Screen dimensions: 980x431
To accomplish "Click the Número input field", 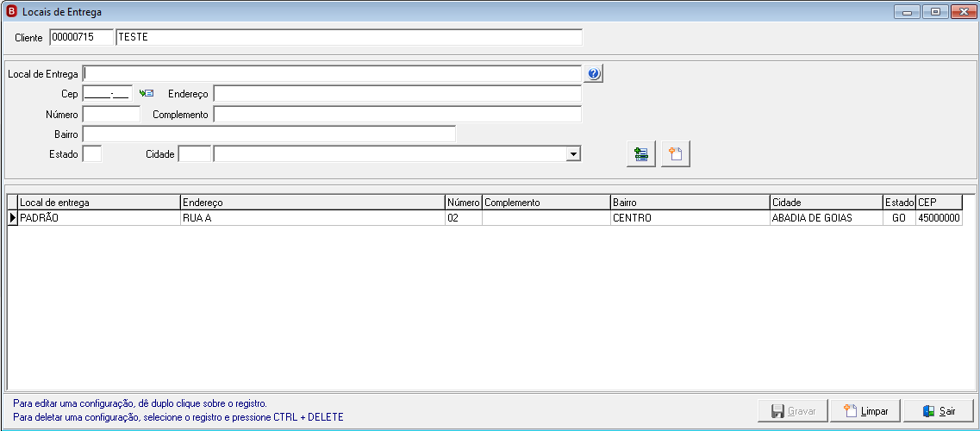I will pos(111,115).
